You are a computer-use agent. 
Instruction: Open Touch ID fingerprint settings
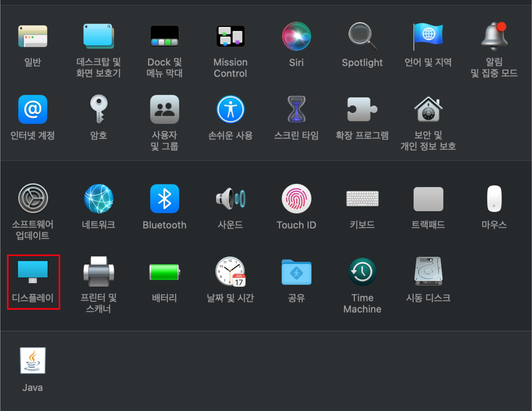[x=296, y=199]
